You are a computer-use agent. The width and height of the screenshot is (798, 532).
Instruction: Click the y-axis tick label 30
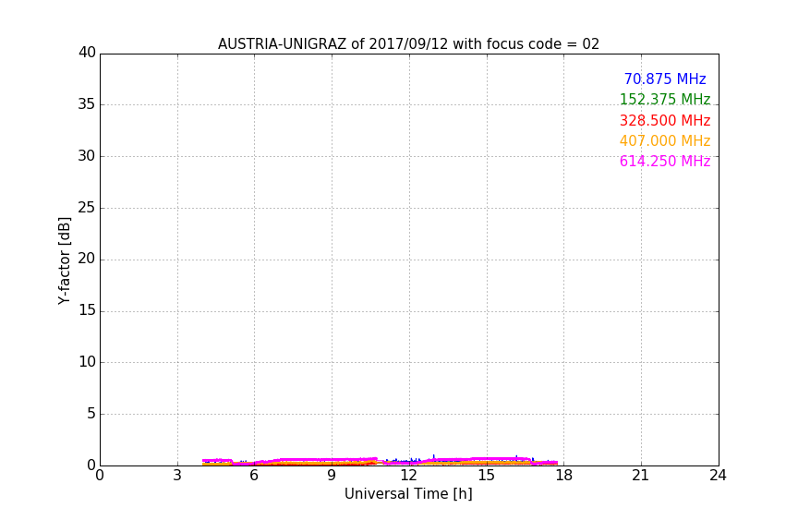87,156
